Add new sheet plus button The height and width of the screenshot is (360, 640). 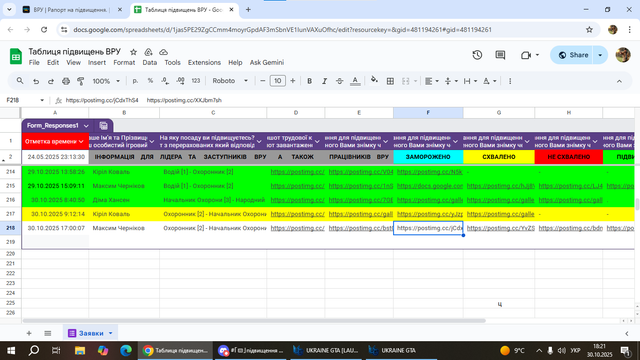[x=29, y=333]
